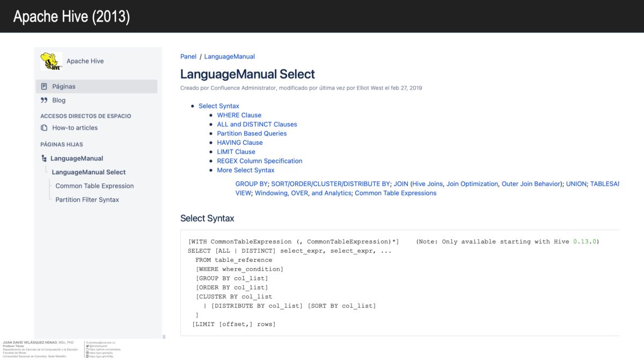
Task: Click the GitHub icon in the footer links
Action: [87, 350]
